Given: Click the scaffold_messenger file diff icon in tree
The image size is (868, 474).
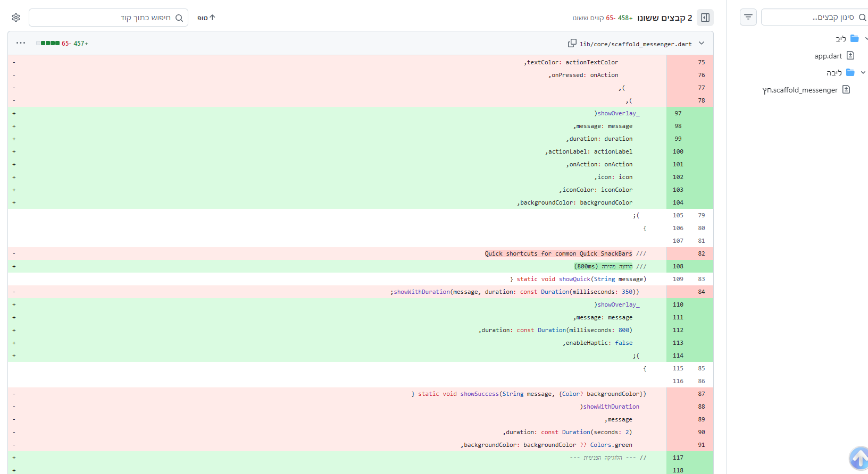Looking at the screenshot, I should click(x=846, y=89).
